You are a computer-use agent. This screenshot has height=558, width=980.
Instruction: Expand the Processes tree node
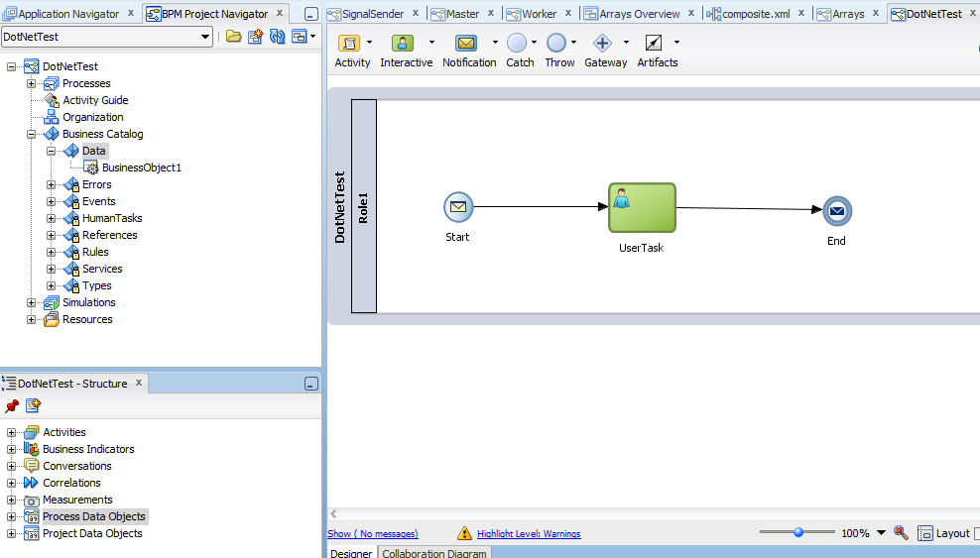tap(32, 83)
